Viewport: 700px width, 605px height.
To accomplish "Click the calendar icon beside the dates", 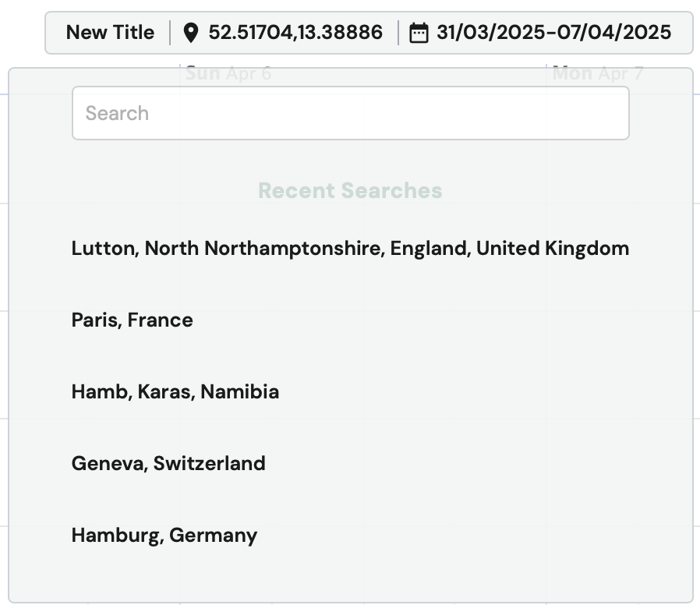I will tap(419, 33).
